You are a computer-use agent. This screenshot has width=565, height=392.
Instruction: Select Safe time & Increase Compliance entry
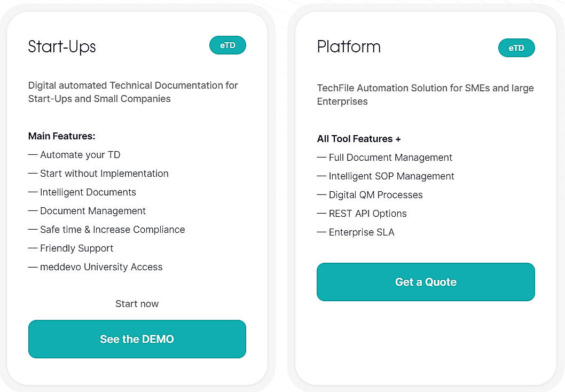coord(106,230)
